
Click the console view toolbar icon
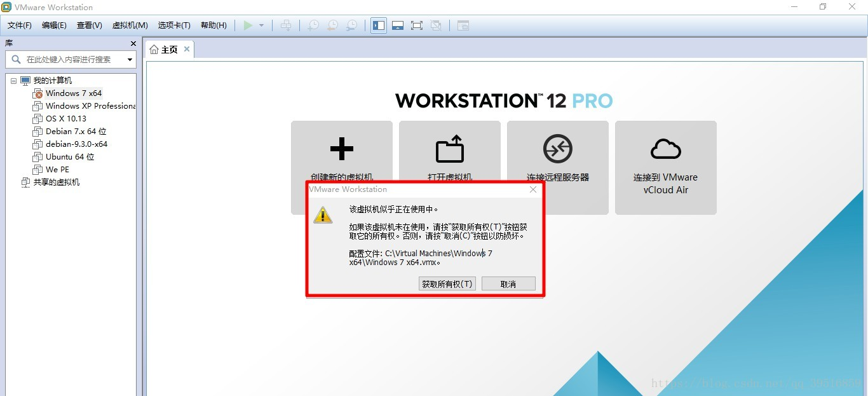(463, 25)
